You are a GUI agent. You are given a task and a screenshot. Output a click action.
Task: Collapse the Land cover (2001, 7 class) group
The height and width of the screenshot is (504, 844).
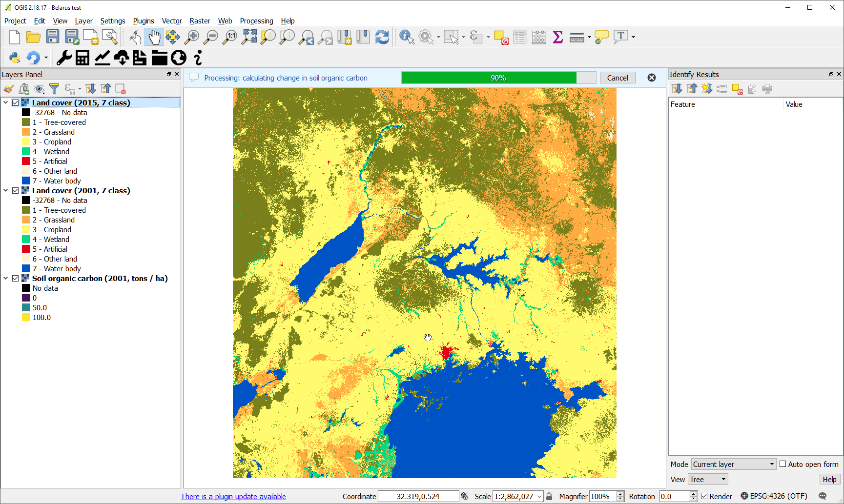tap(6, 191)
